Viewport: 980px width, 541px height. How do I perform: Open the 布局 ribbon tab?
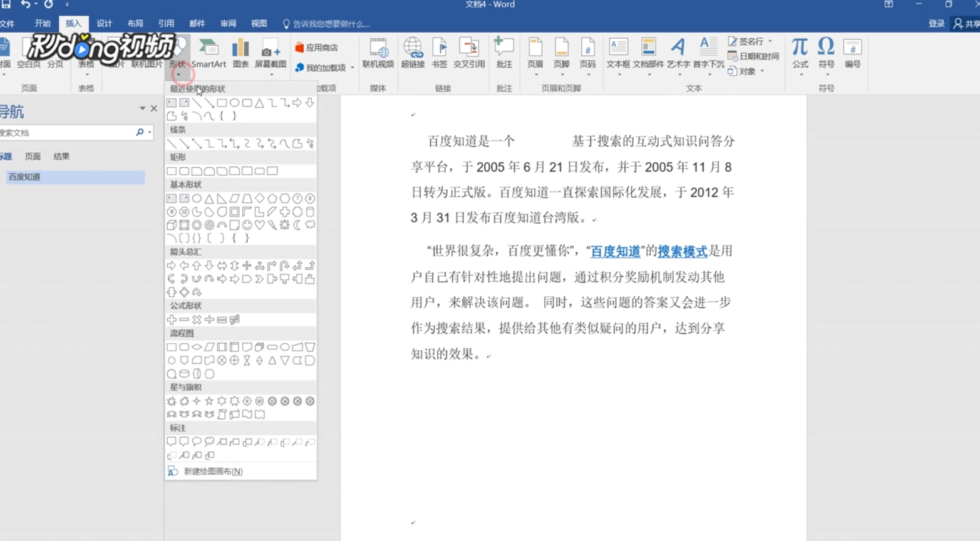click(135, 24)
